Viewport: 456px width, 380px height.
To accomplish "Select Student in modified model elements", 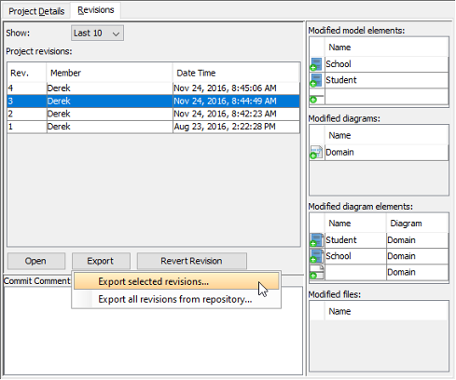I will pos(387,80).
